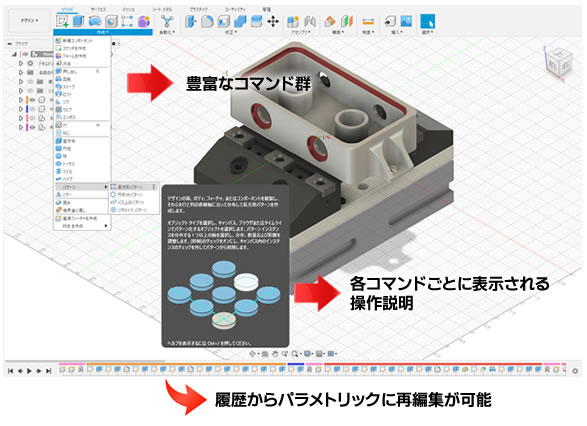Open the デザイン workspace dropdown
587x426 pixels.
(x=29, y=21)
